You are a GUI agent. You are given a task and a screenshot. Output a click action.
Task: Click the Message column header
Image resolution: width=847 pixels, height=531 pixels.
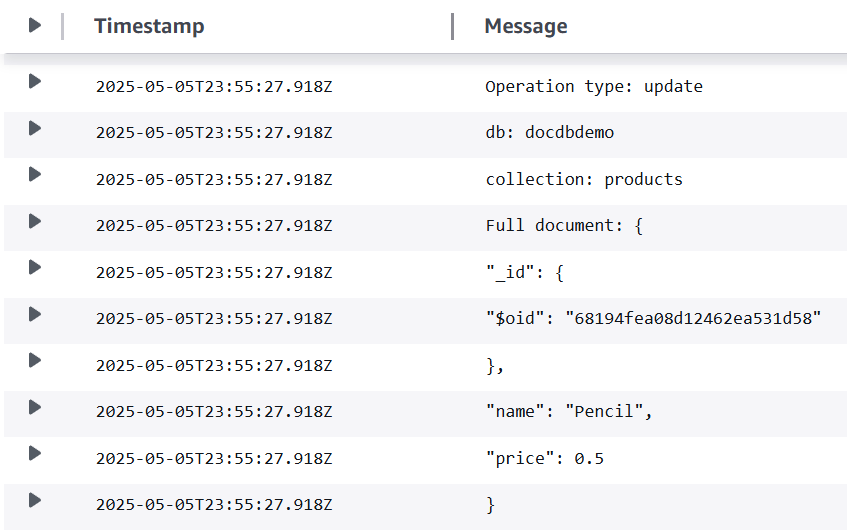click(526, 26)
